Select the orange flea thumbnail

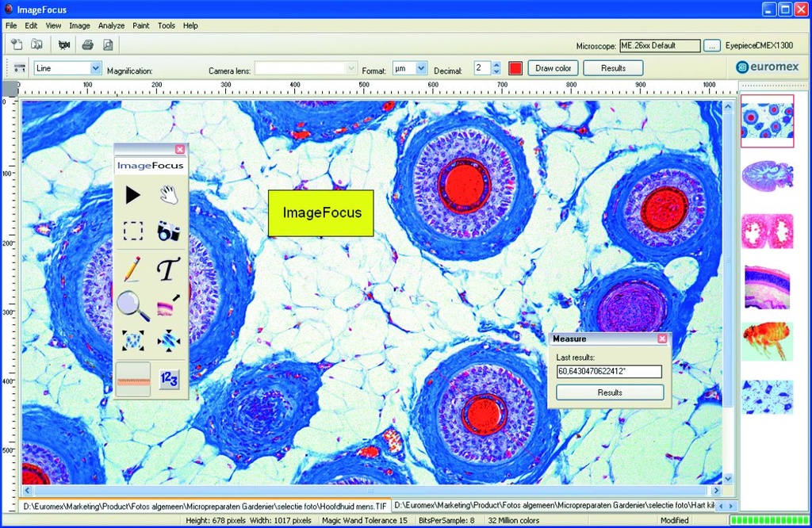[768, 342]
